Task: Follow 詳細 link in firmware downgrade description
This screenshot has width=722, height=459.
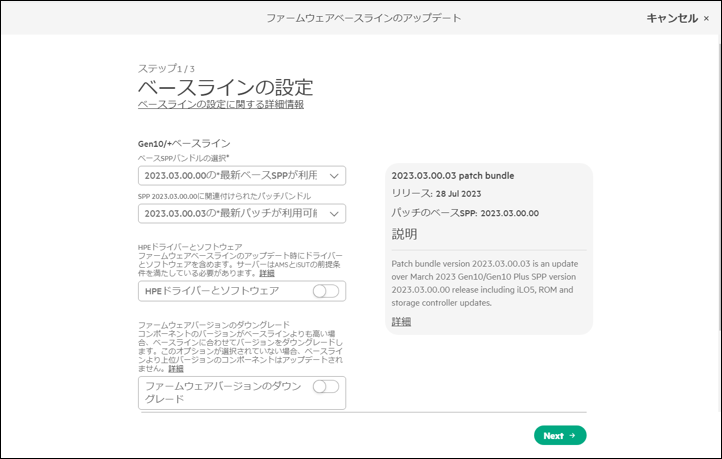Action: (x=176, y=369)
